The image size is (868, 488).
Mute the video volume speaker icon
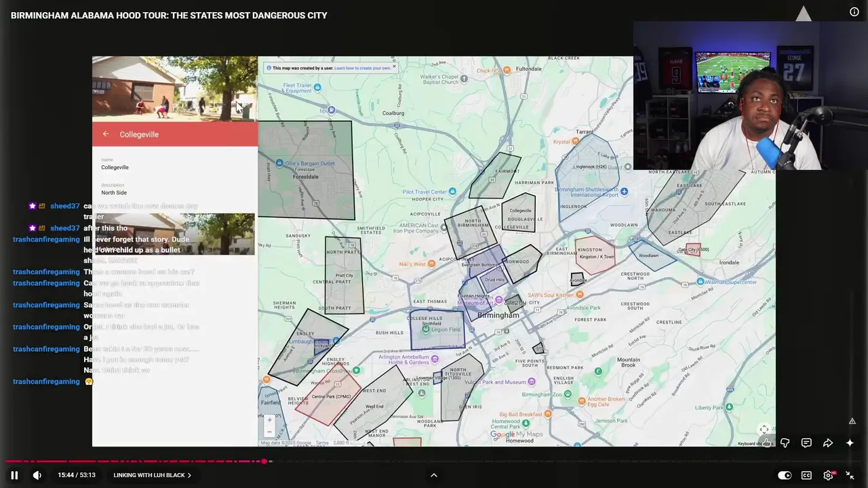[37, 475]
